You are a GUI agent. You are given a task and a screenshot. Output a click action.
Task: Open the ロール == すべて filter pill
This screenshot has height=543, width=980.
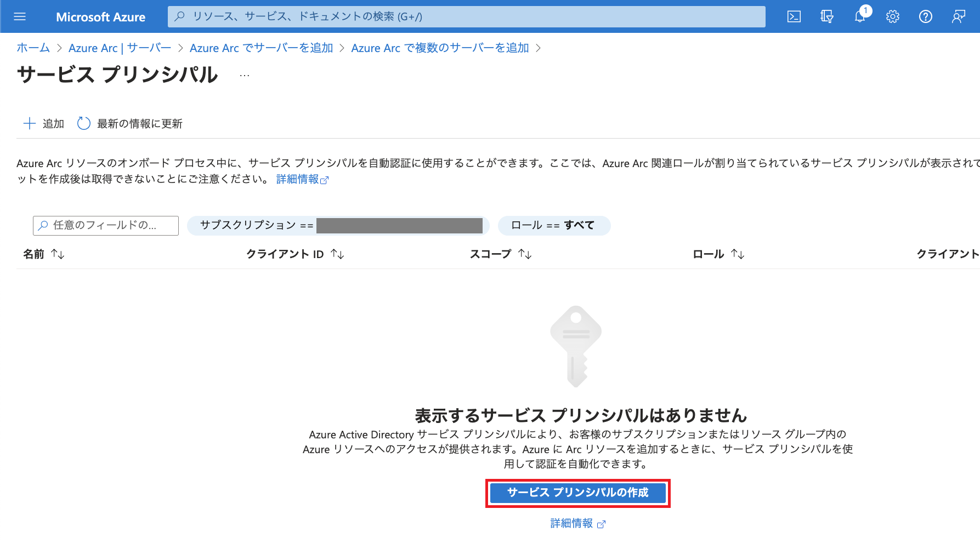point(554,225)
